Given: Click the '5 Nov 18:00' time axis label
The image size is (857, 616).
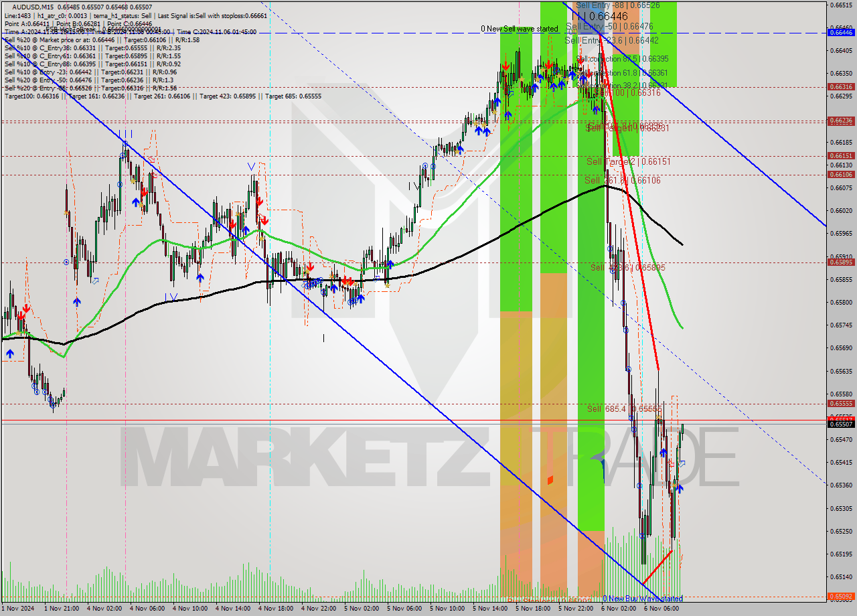Looking at the screenshot, I should [x=533, y=609].
